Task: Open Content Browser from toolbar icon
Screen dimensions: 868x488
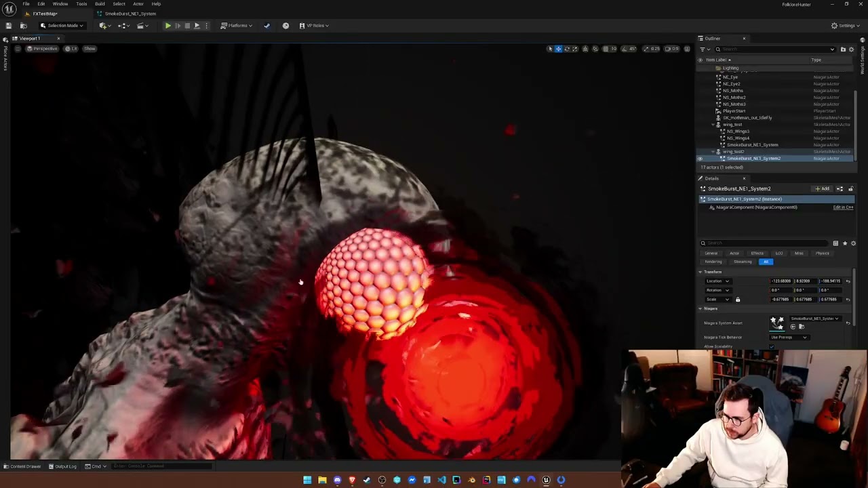Action: coord(23,26)
